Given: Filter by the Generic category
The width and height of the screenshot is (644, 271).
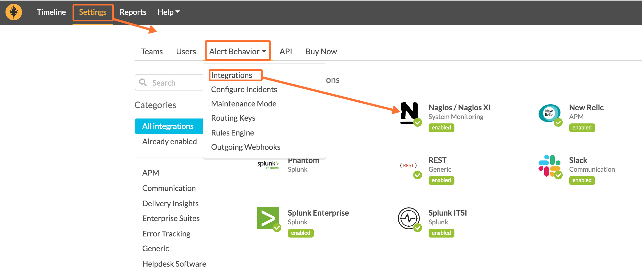Looking at the screenshot, I should click(x=156, y=249).
